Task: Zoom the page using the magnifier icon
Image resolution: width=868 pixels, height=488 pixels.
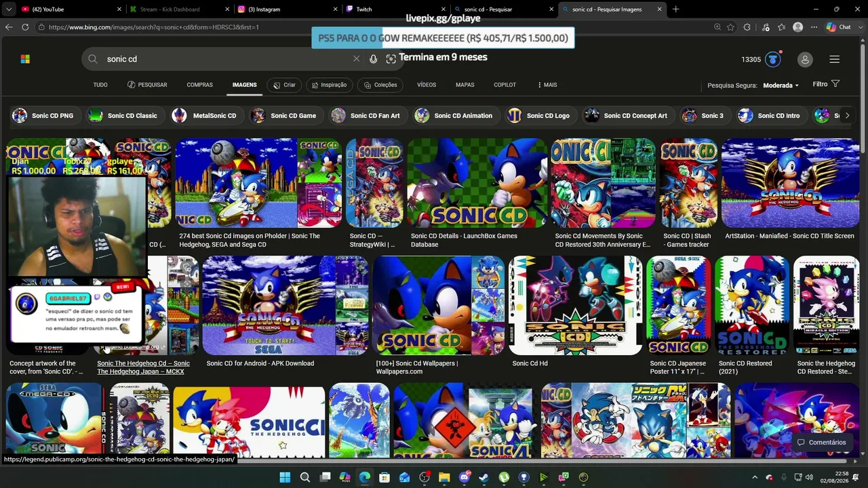Action: coord(717,27)
